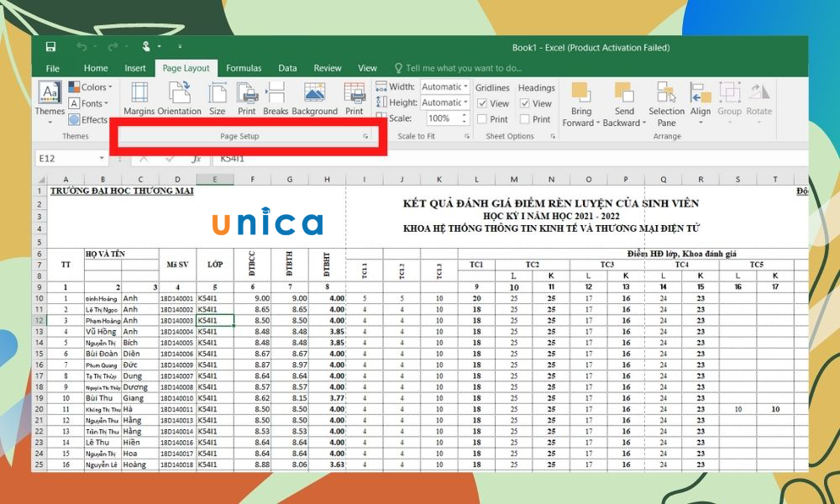Viewport: 840px width, 504px height.
Task: Select column E header
Action: pos(215,180)
